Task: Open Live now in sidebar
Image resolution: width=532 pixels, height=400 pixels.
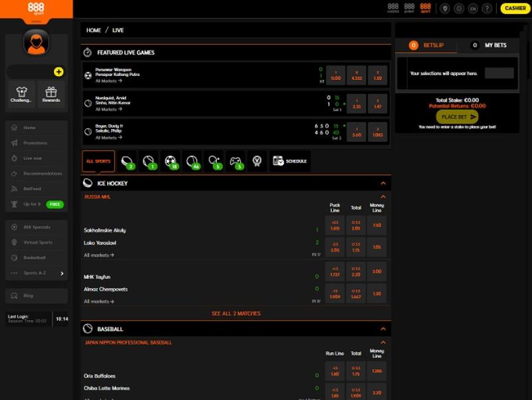Action: [x=33, y=158]
